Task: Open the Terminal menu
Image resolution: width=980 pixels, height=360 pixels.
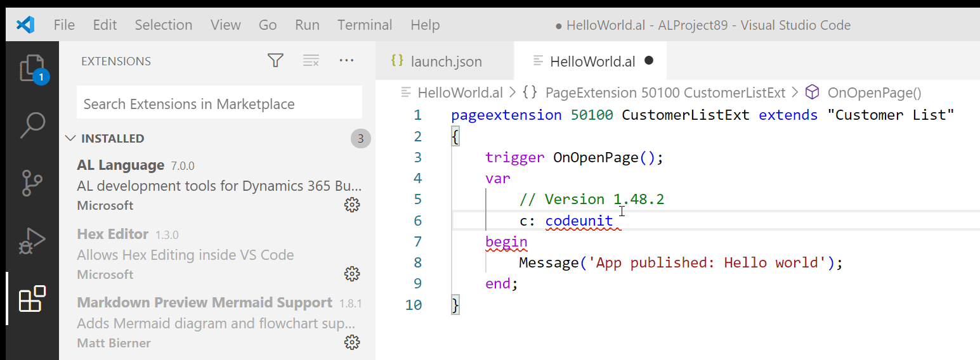Action: pyautogui.click(x=365, y=25)
